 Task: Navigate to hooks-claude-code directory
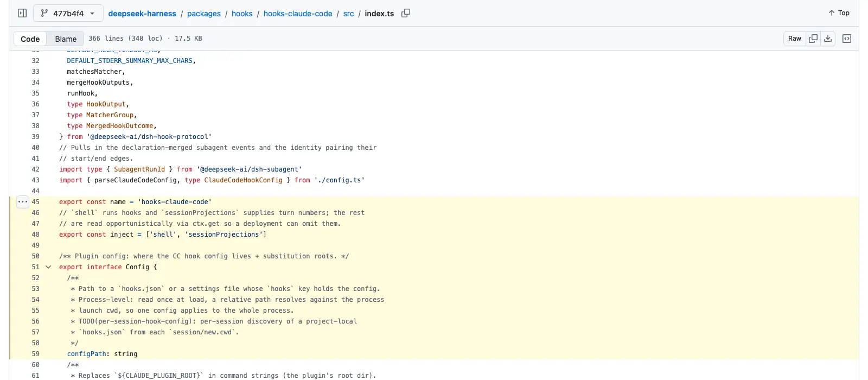(298, 14)
